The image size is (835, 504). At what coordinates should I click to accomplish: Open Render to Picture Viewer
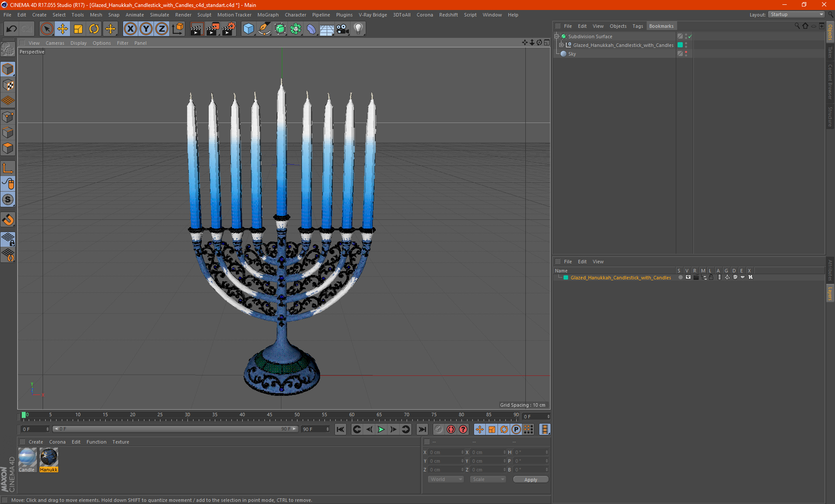[213, 29]
